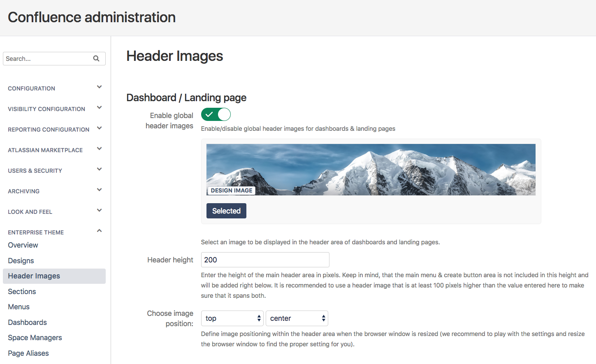596x364 pixels.
Task: Click the VISIBILITY CONFIGURATION heading
Action: (x=46, y=109)
